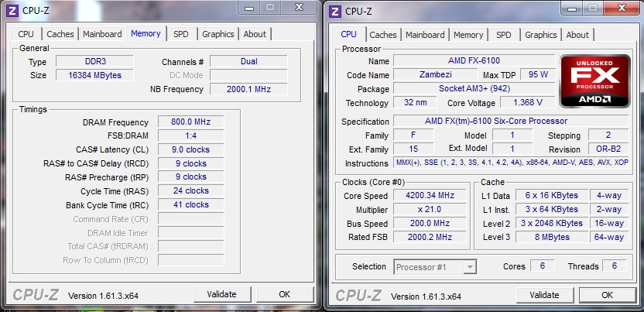Click Validate button in left Memory window
This screenshot has width=644, height=312.
[x=222, y=294]
